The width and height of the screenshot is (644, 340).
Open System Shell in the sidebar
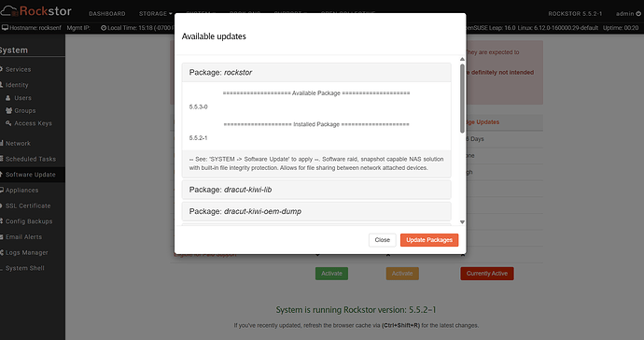click(24, 268)
